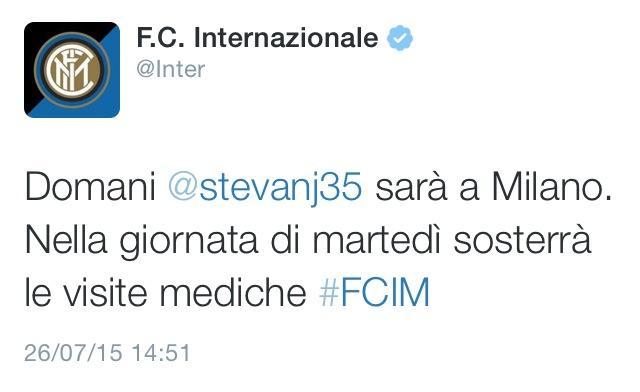Open the Inter club crest profile picture
Image resolution: width=640 pixels, height=392 pixels.
[x=72, y=70]
